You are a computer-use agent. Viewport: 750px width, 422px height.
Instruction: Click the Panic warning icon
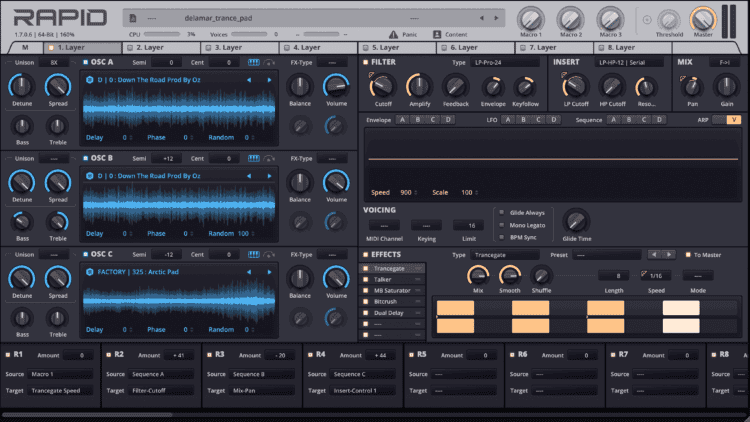393,34
